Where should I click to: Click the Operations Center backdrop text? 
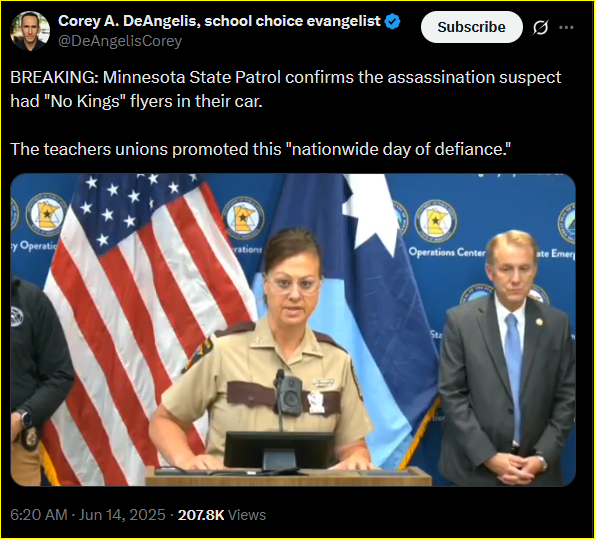(447, 252)
